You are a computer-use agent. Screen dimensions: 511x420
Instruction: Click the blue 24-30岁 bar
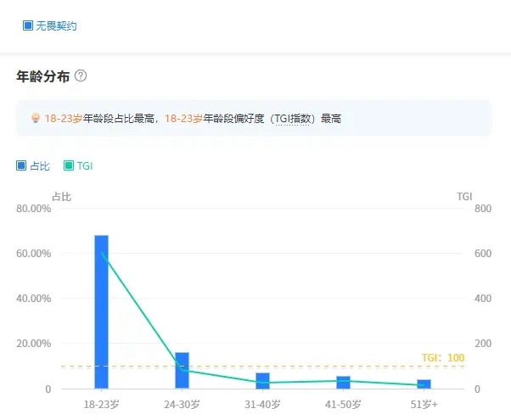point(182,371)
